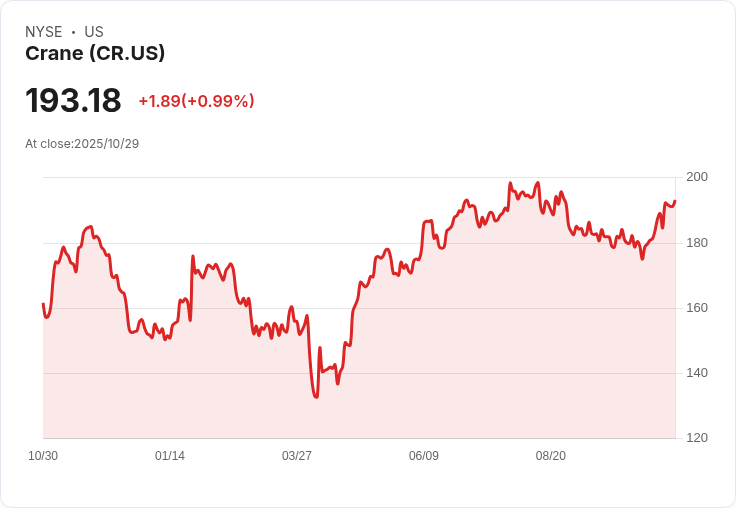The height and width of the screenshot is (508, 736).
Task: Click the leftmost start of the price line
Action: [x=43, y=303]
